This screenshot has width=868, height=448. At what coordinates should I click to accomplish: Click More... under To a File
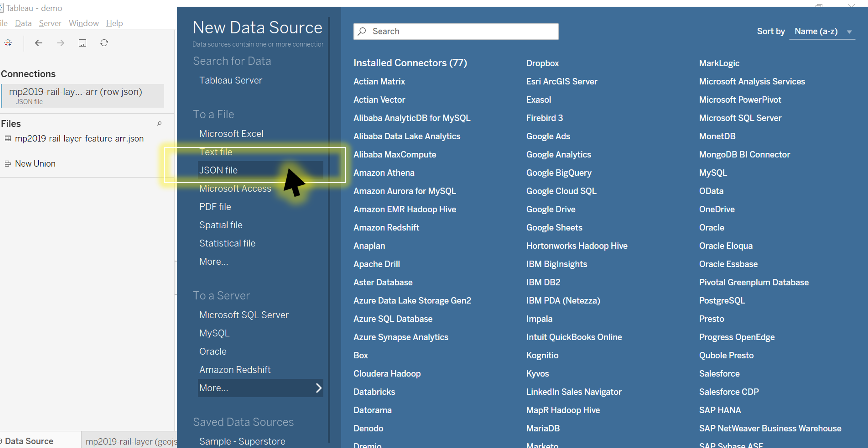(214, 261)
